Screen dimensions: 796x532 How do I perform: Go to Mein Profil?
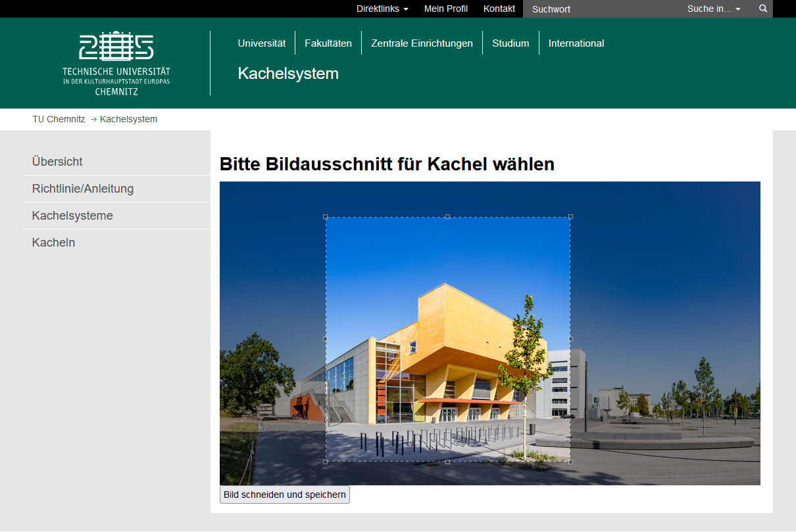pyautogui.click(x=446, y=9)
